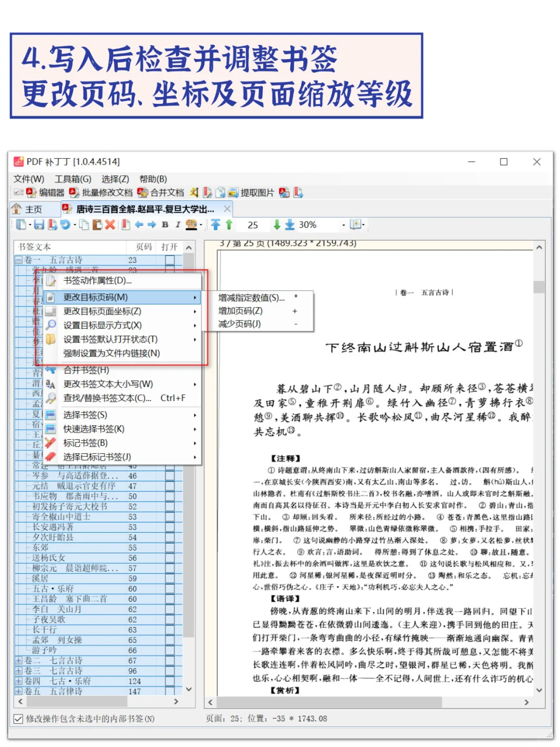The image size is (560, 747).
Task: Click the save-as PDF icon next to save
Action: 52,225
